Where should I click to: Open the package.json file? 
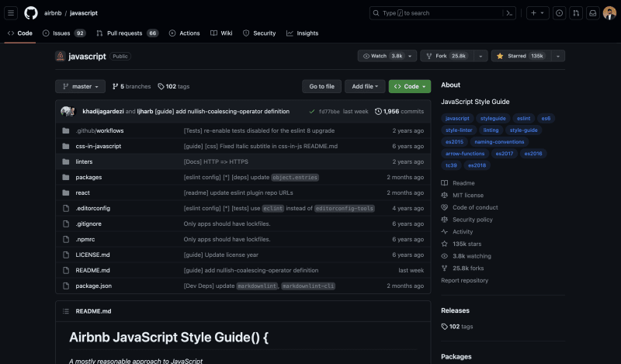(x=93, y=286)
